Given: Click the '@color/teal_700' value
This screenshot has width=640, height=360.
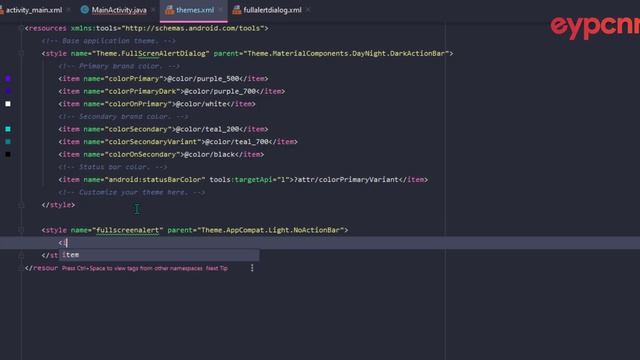Looking at the screenshot, I should [x=237, y=142].
